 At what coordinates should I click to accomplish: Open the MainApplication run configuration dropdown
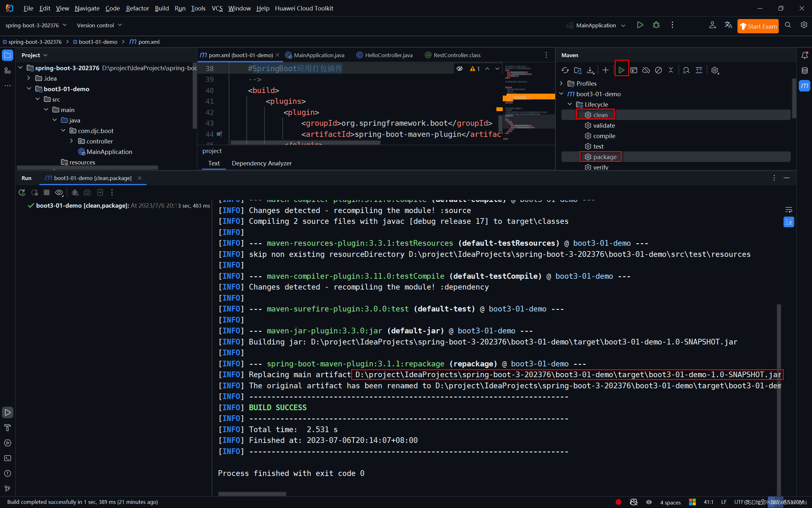(x=596, y=25)
